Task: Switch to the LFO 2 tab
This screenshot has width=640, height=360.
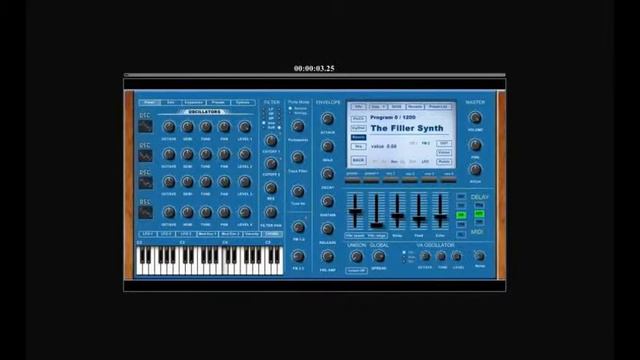Action: pyautogui.click(x=167, y=234)
